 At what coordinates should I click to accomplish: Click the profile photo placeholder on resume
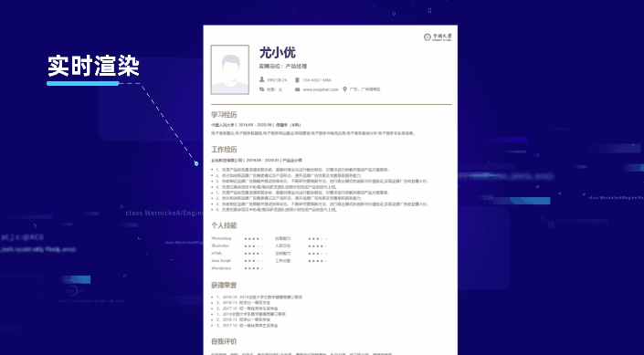(230, 69)
